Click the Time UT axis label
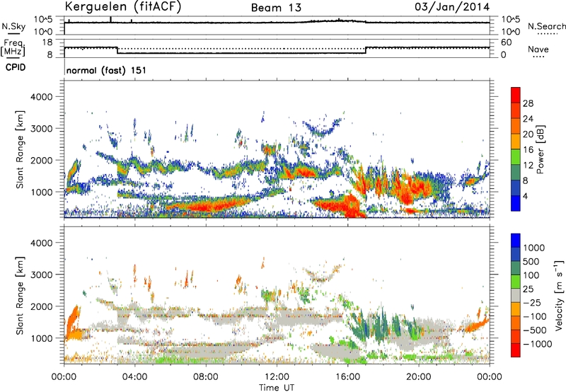Viewport: 566px width, 392px height. (x=277, y=388)
